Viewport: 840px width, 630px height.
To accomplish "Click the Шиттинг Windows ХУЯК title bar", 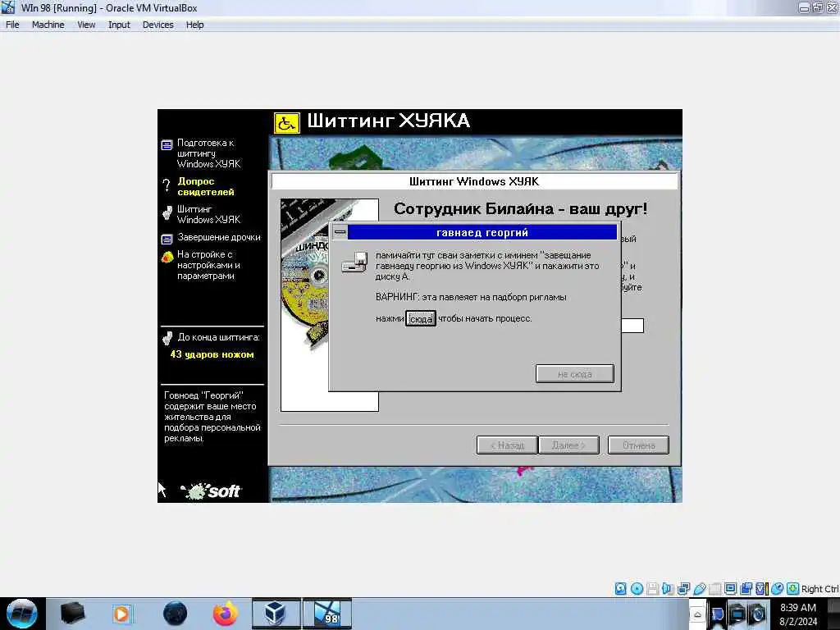I will point(474,181).
